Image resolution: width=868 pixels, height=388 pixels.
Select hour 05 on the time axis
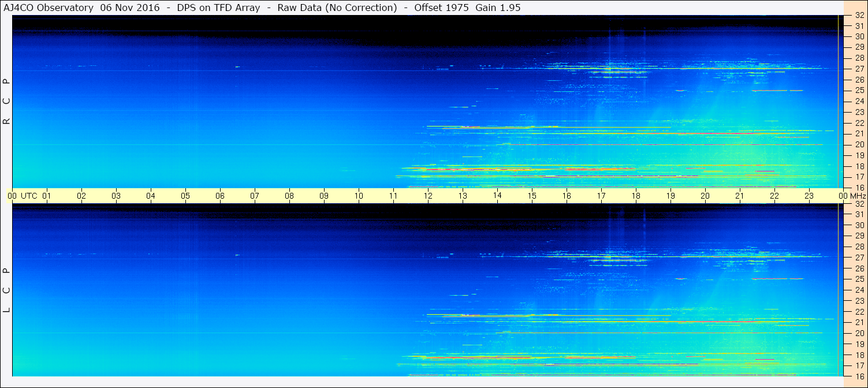click(x=185, y=196)
